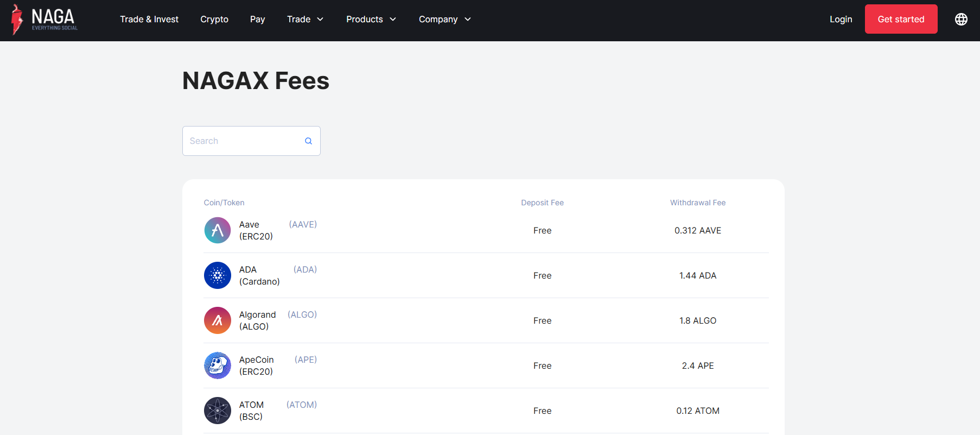This screenshot has width=980, height=435.
Task: Click the (ATOM) ticker symbol
Action: pyautogui.click(x=302, y=405)
